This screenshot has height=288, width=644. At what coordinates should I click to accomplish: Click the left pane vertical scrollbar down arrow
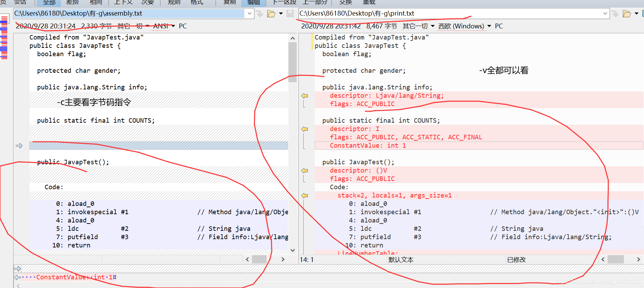click(x=293, y=250)
